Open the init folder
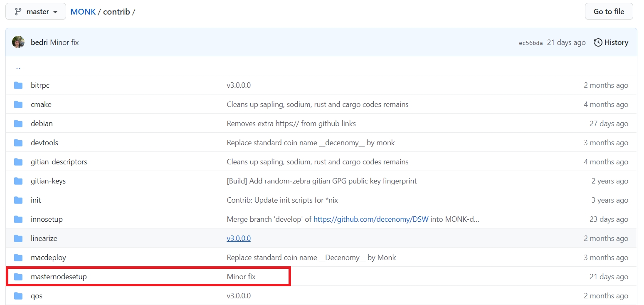The width and height of the screenshot is (644, 305). (36, 200)
